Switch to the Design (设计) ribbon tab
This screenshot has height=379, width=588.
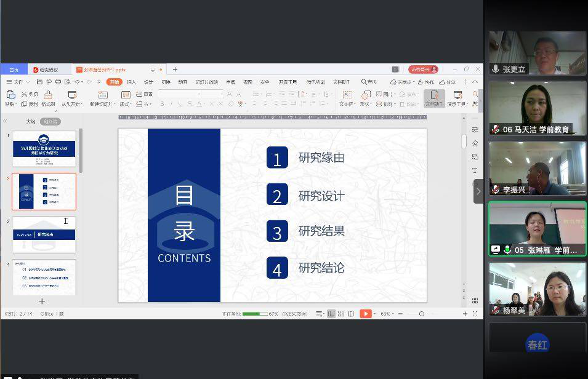point(148,82)
